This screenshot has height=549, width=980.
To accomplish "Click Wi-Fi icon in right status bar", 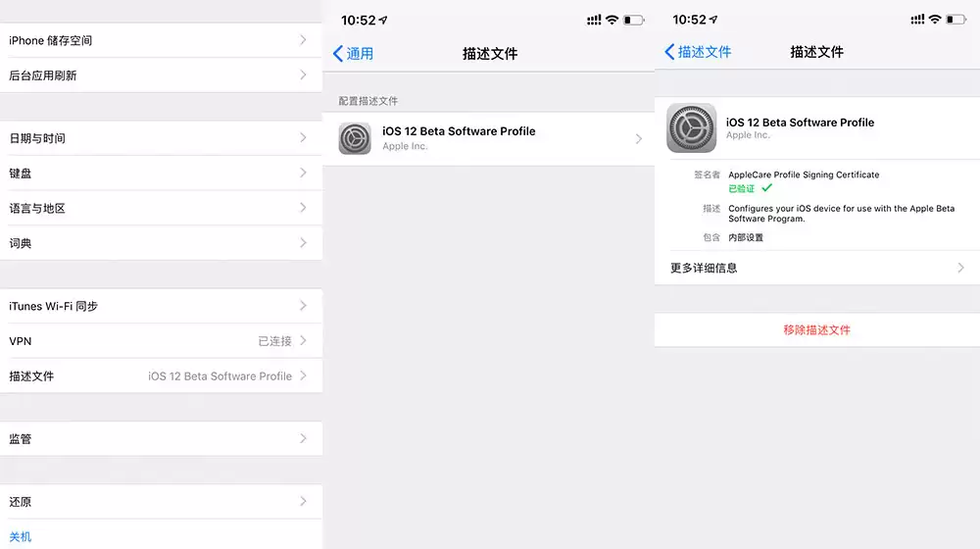I will [x=935, y=20].
